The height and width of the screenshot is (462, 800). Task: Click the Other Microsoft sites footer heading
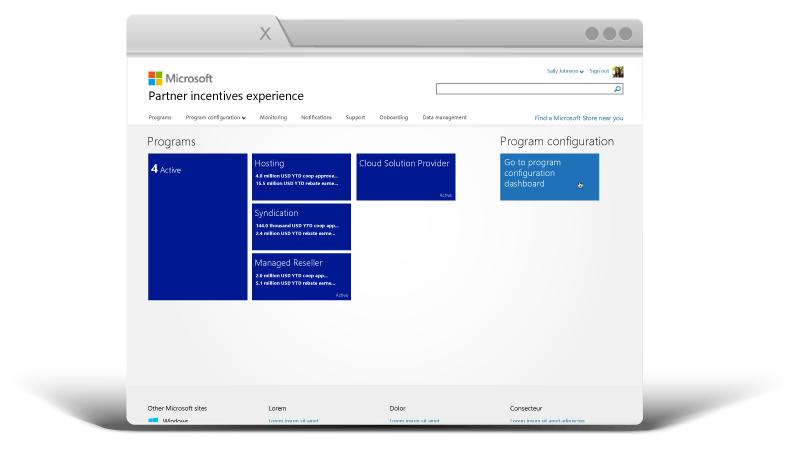coord(177,408)
